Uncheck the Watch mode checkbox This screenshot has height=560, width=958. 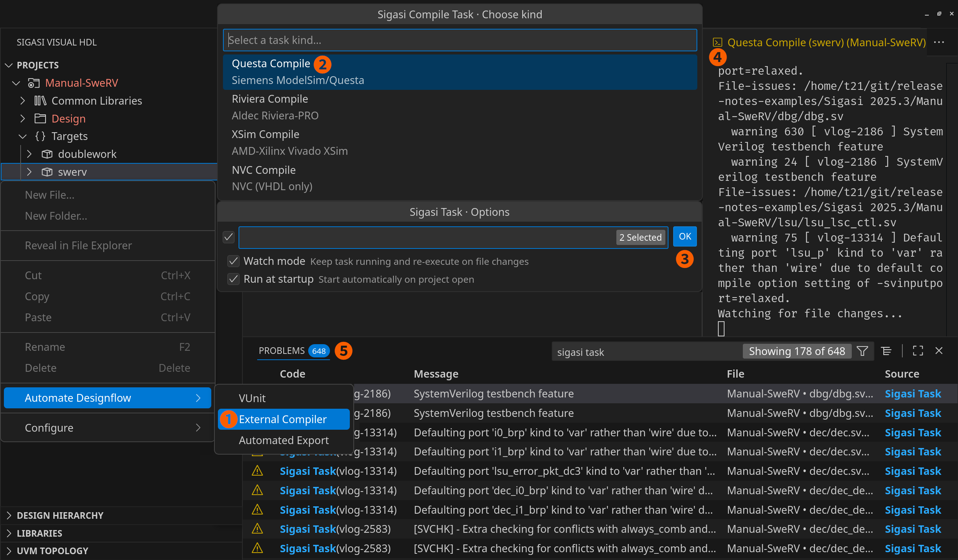(x=233, y=261)
